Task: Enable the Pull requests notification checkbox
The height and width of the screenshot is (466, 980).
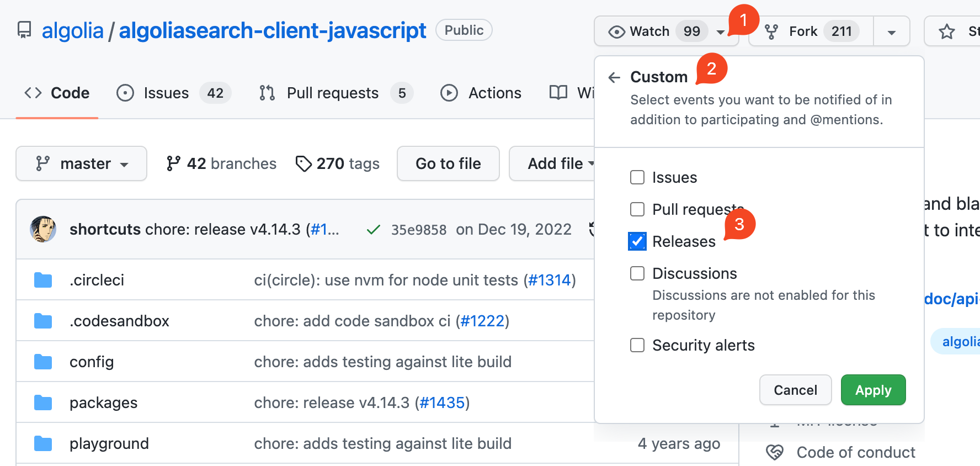Action: (x=637, y=209)
